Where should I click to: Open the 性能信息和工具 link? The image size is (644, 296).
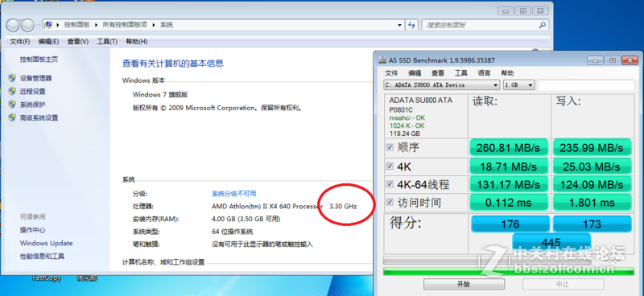click(x=43, y=256)
